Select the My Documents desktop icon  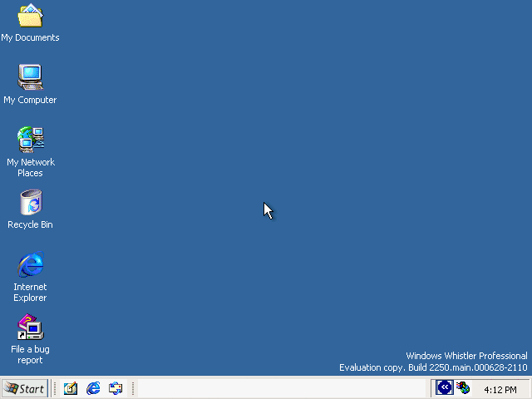[x=30, y=22]
